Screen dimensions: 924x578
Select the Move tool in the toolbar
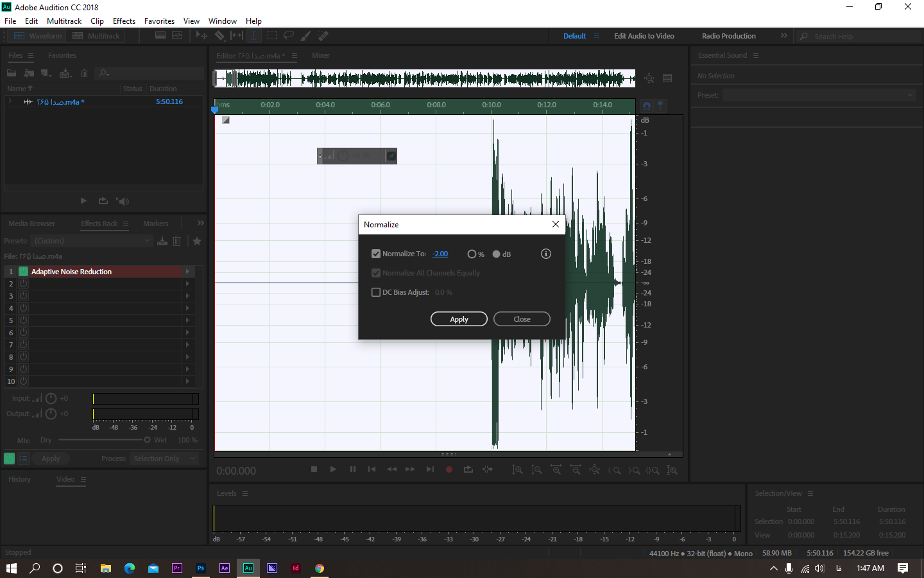(201, 36)
